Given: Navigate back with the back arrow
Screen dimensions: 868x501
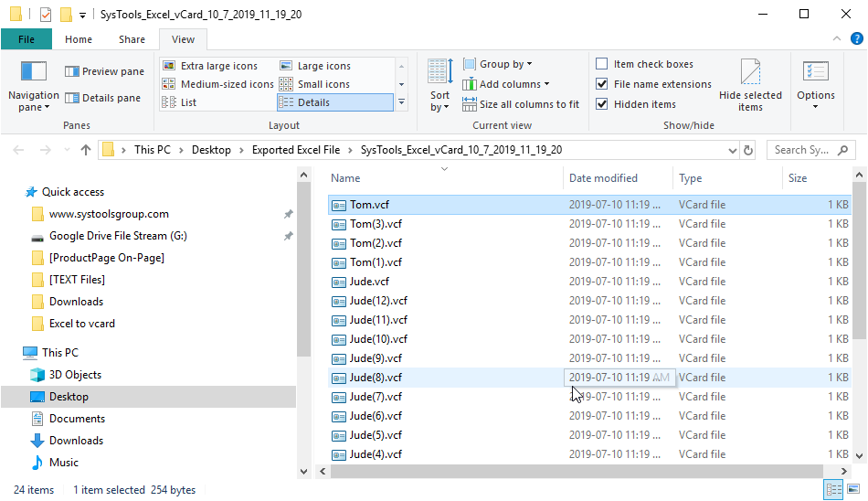Looking at the screenshot, I should click(18, 150).
